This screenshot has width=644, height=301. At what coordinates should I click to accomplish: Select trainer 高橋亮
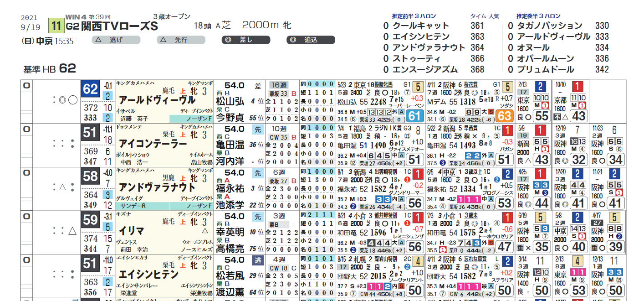pos(231,249)
